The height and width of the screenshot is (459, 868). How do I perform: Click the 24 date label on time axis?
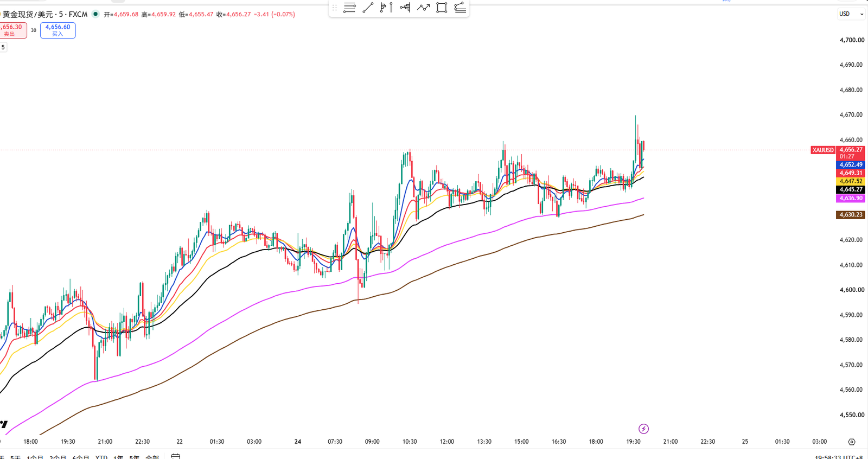tap(298, 442)
